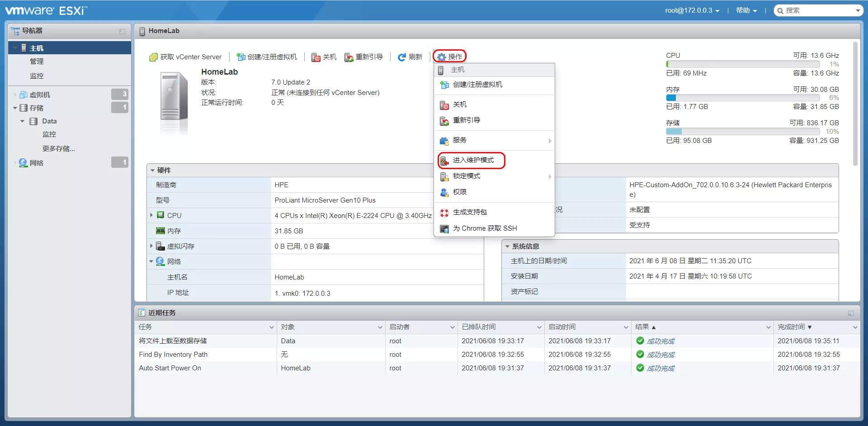Choose 权限 permissions icon in menu
The image size is (868, 426).
click(444, 192)
